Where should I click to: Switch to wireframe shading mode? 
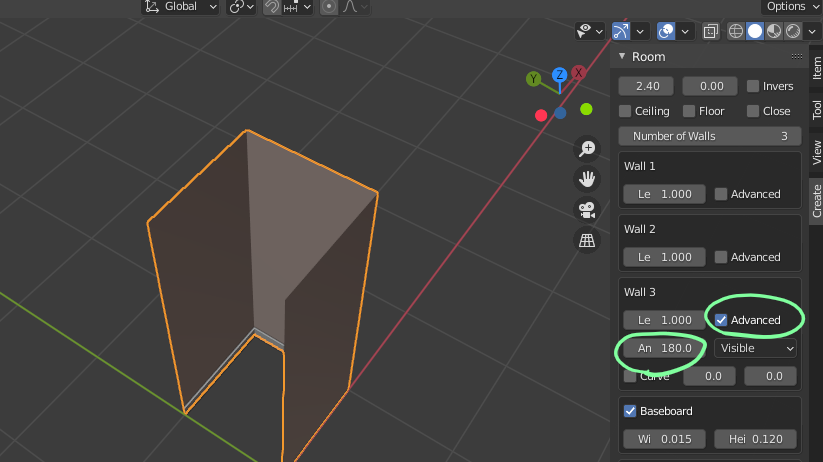736,31
